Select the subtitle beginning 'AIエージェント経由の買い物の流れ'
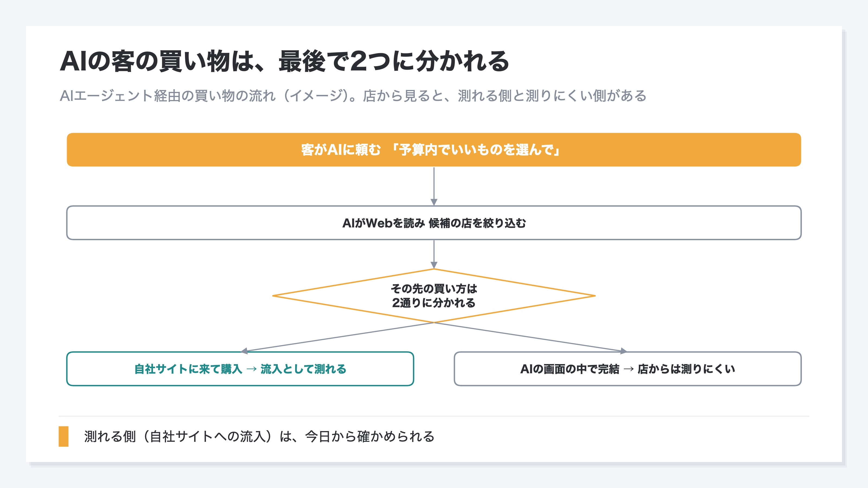The width and height of the screenshot is (868, 488). (x=353, y=96)
